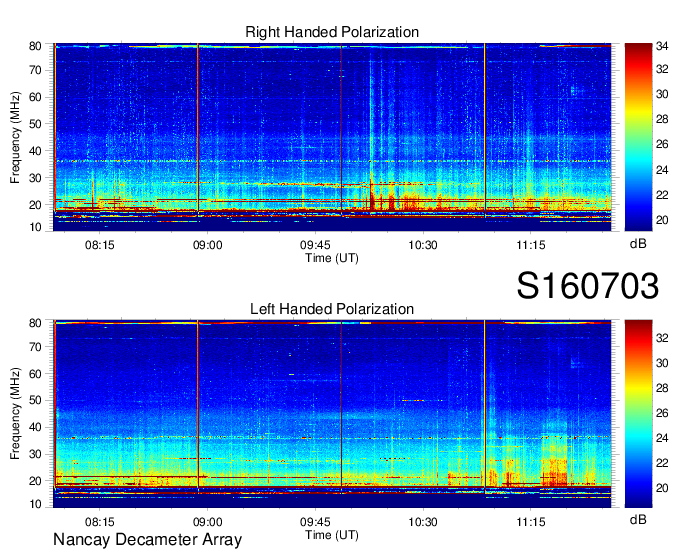680x552 pixels.
Task: Click the 30 MHz tick on the left-handed plot
Action: click(35, 454)
